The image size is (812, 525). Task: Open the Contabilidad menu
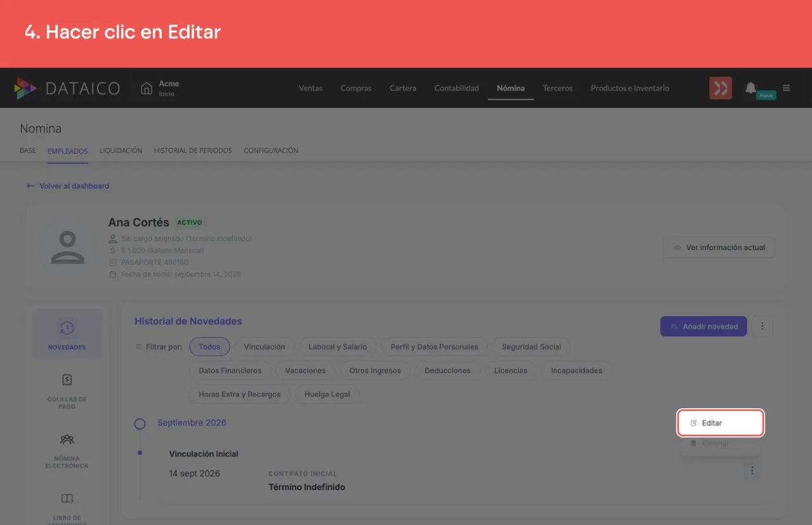coord(456,88)
